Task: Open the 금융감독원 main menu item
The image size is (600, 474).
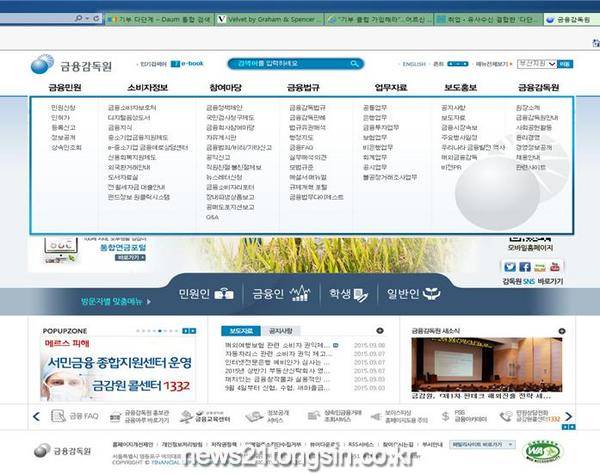Action: (538, 87)
